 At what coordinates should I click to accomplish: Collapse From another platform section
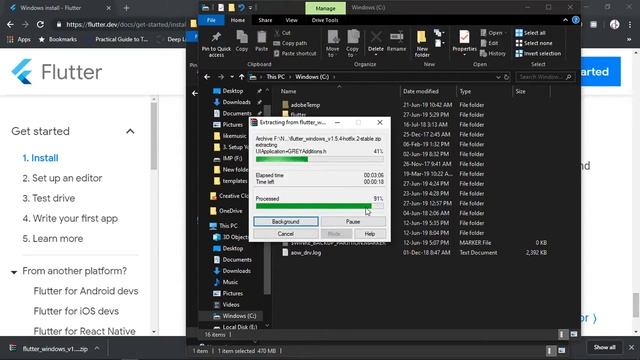tap(14, 272)
